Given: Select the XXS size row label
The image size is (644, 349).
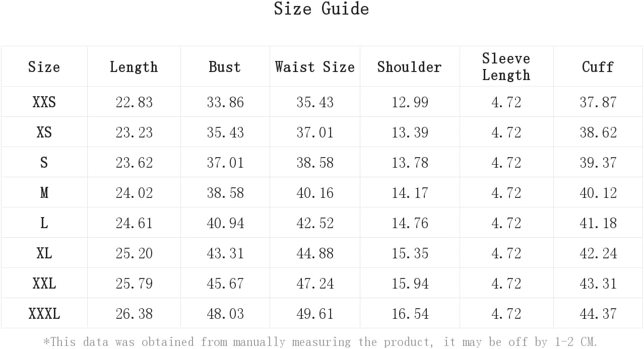Looking at the screenshot, I should click(44, 102).
